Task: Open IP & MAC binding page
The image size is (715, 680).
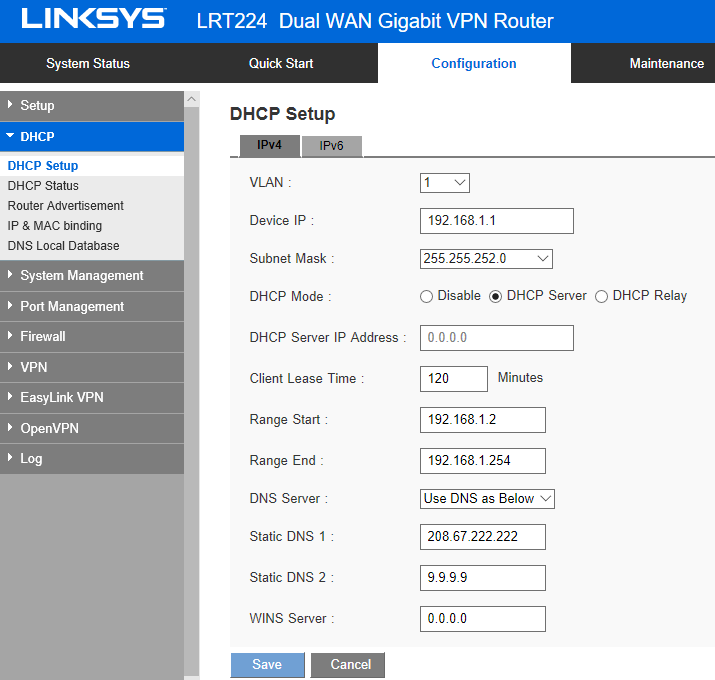Action: (x=55, y=226)
